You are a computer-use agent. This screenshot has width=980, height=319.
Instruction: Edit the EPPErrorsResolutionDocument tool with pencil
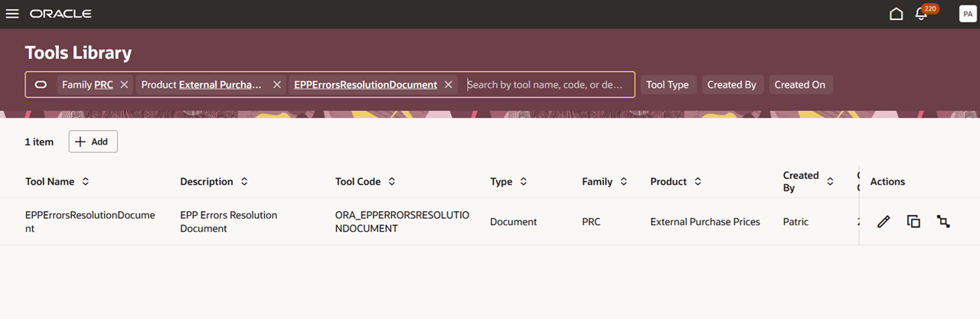[x=884, y=222]
